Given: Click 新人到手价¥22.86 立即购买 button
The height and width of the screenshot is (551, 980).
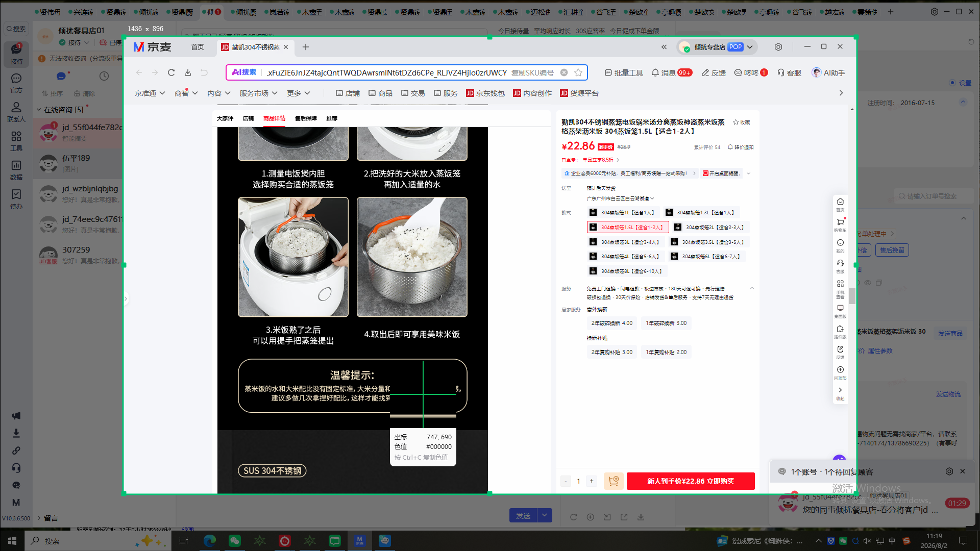Looking at the screenshot, I should coord(691,481).
